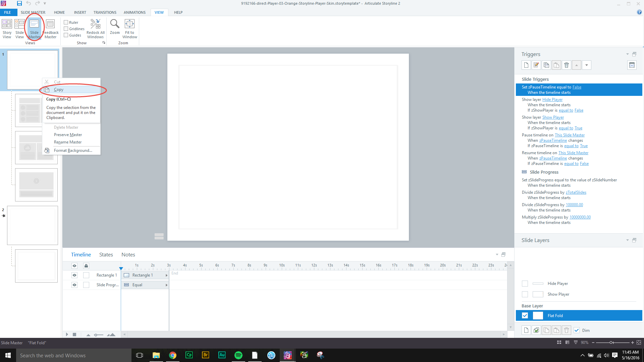Click the zTotalSlides variable link

[576, 192]
